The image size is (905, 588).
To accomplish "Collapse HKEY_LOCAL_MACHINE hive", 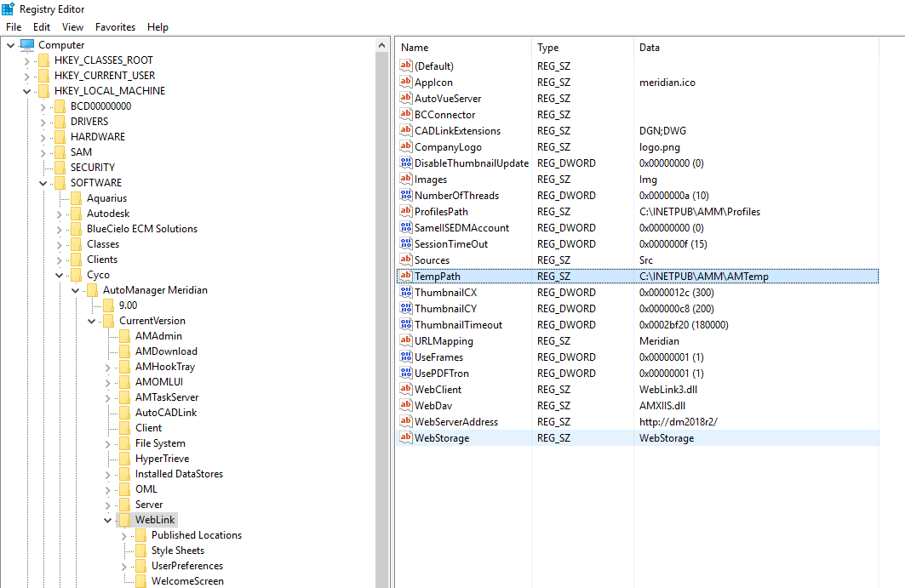I will tap(26, 91).
